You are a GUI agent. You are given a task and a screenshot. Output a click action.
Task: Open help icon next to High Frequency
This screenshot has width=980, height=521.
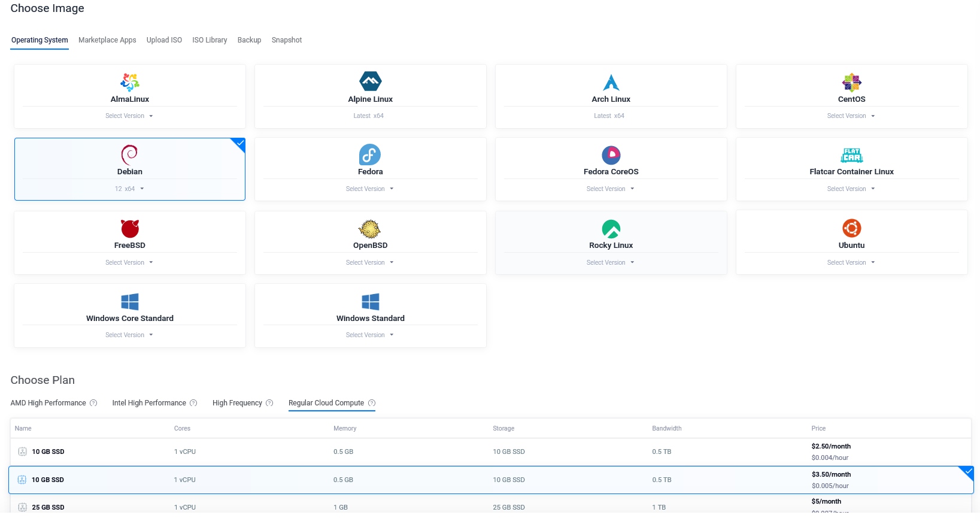tap(269, 403)
